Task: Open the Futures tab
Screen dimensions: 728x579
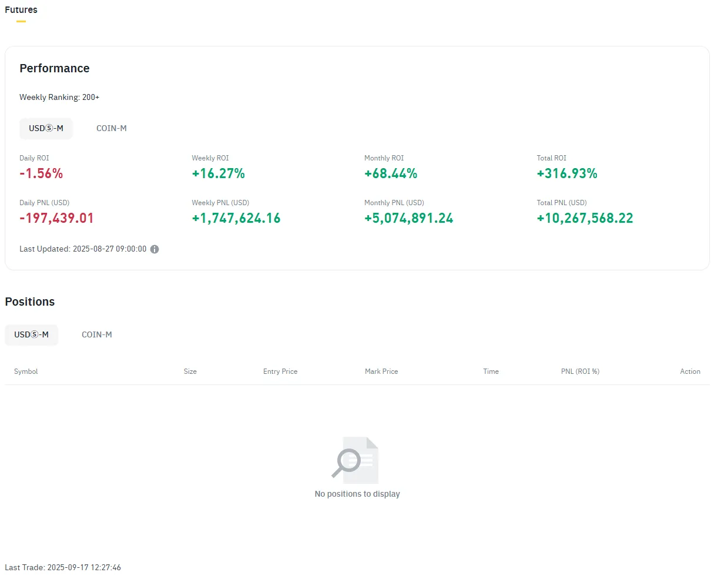Action: click(21, 10)
